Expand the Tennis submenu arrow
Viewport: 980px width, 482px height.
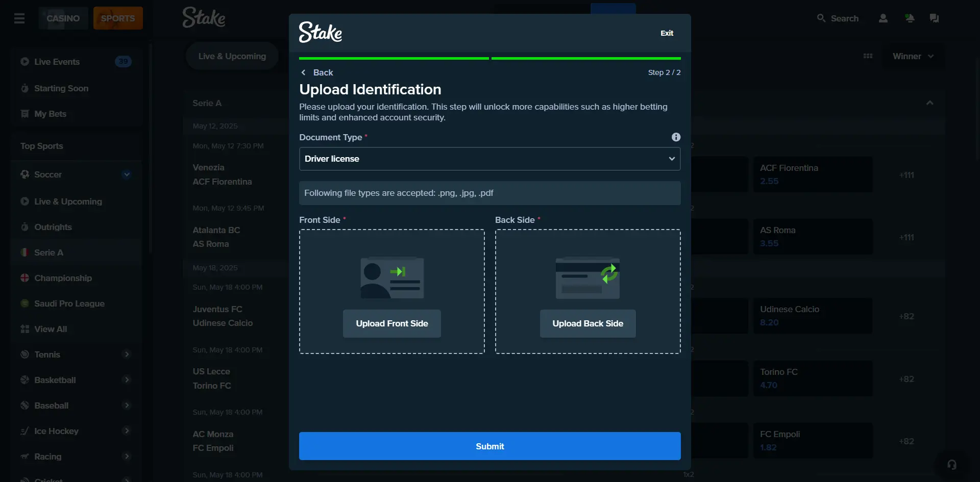pyautogui.click(x=127, y=354)
